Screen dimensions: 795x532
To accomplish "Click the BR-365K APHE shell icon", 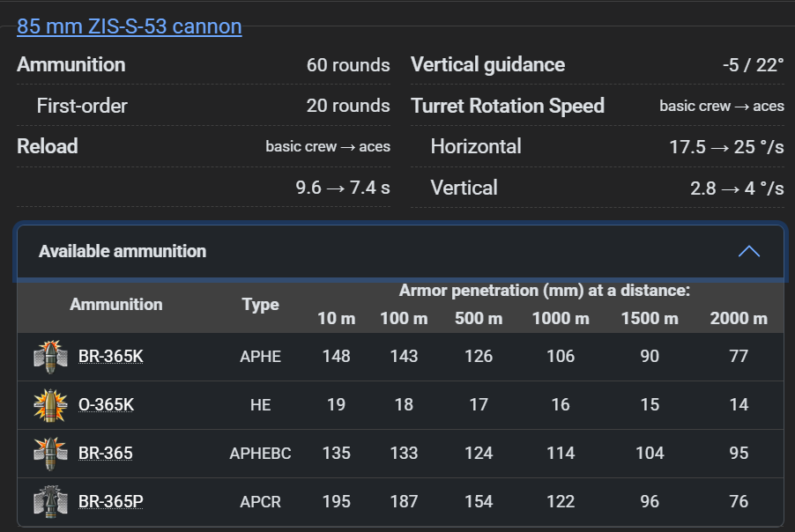I will pos(50,357).
